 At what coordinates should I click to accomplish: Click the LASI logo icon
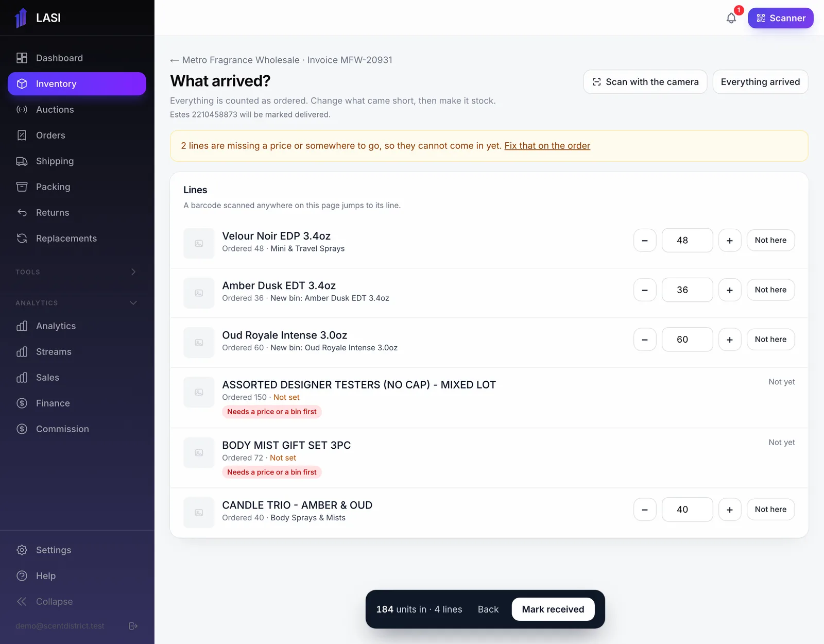(21, 18)
